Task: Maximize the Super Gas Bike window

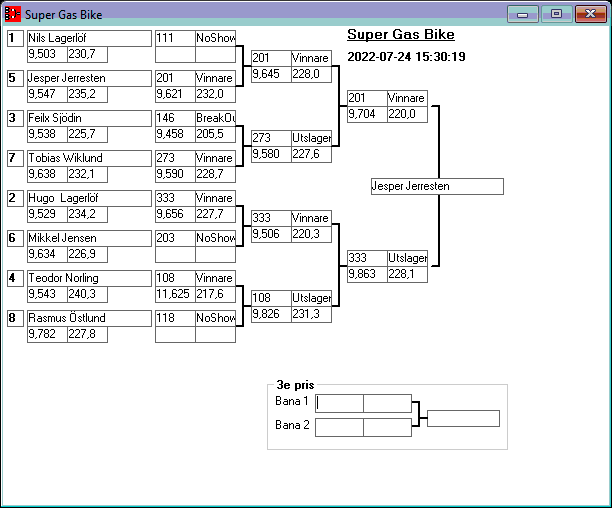Action: coord(555,14)
